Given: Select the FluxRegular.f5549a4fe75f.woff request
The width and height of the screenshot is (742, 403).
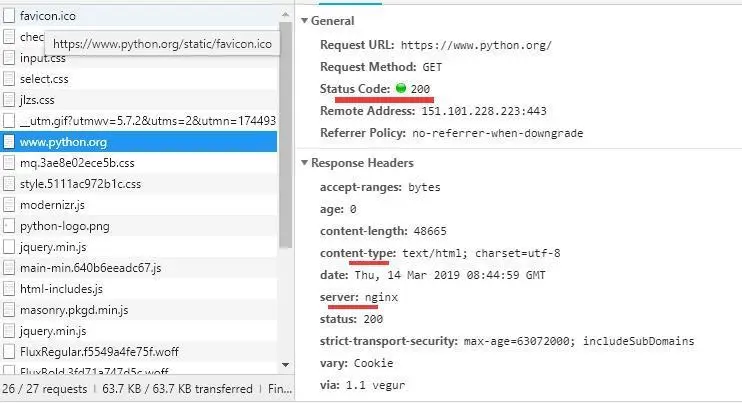Looking at the screenshot, I should [x=139, y=352].
